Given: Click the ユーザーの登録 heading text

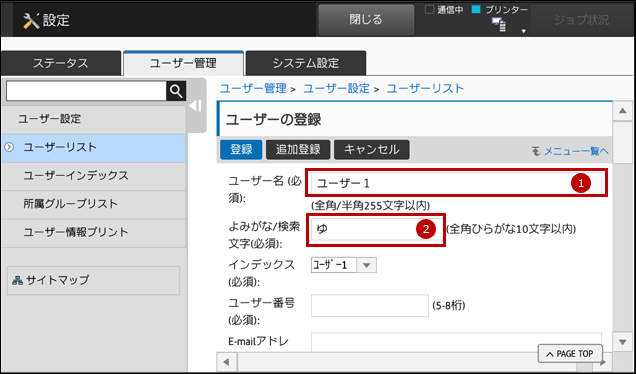Looking at the screenshot, I should tap(273, 120).
